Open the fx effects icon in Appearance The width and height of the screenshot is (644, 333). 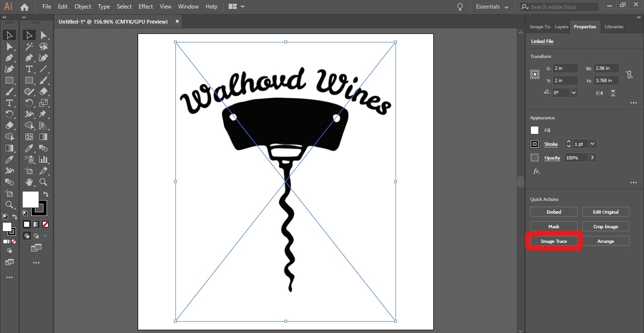tap(537, 171)
